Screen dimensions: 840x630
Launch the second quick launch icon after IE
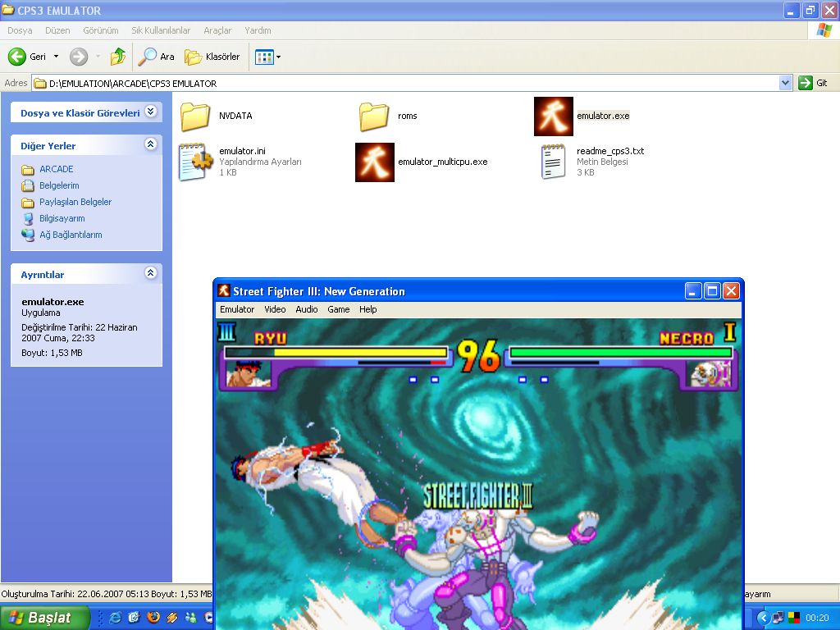click(x=134, y=618)
